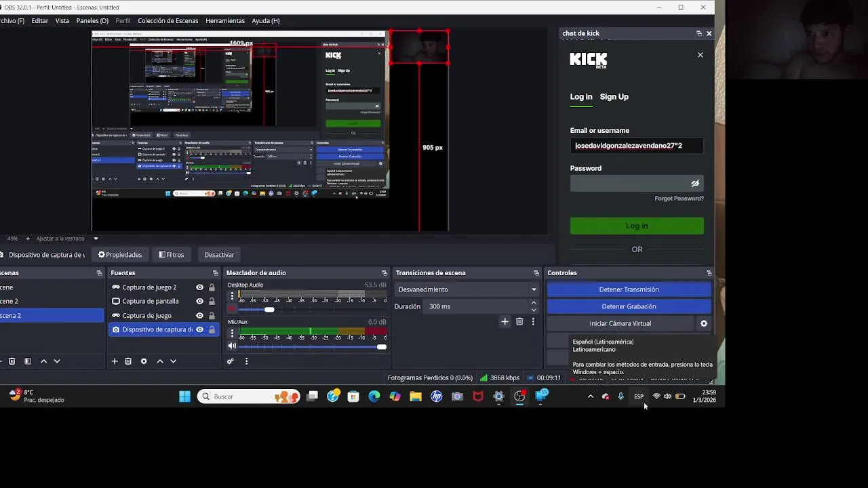Delete the selected source with the Fuentes trash icon
Screen dimensions: 868x488
128,361
